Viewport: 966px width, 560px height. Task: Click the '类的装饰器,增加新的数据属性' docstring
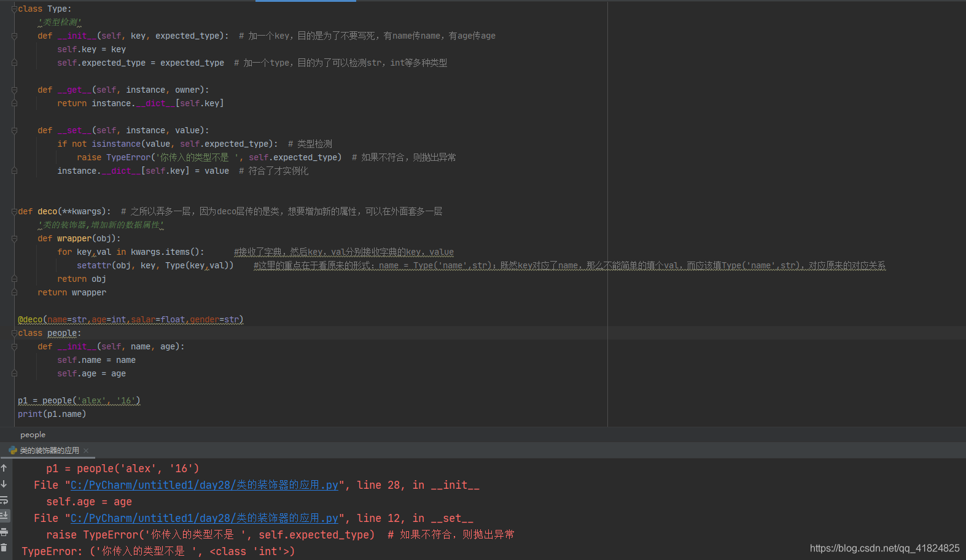101,225
